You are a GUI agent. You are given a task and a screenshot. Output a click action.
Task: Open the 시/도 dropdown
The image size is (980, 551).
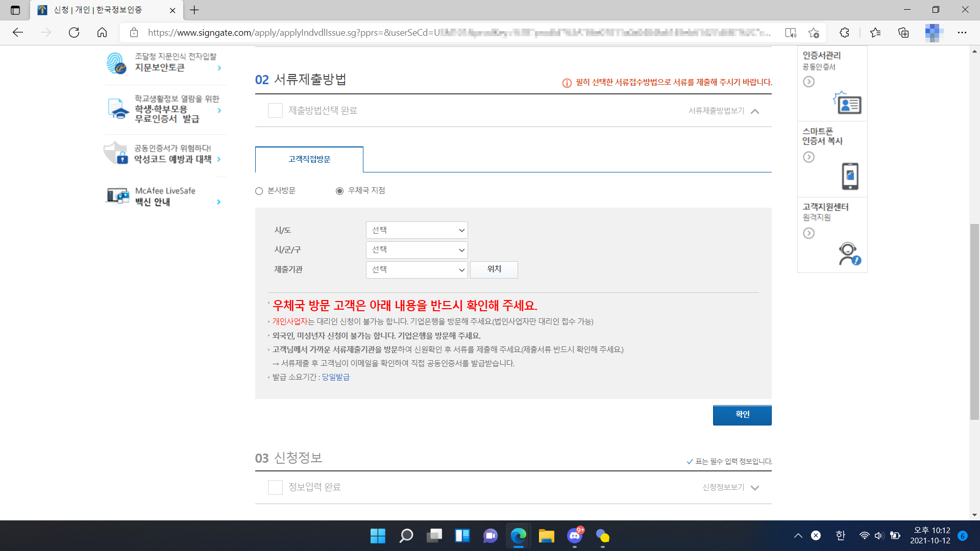416,230
